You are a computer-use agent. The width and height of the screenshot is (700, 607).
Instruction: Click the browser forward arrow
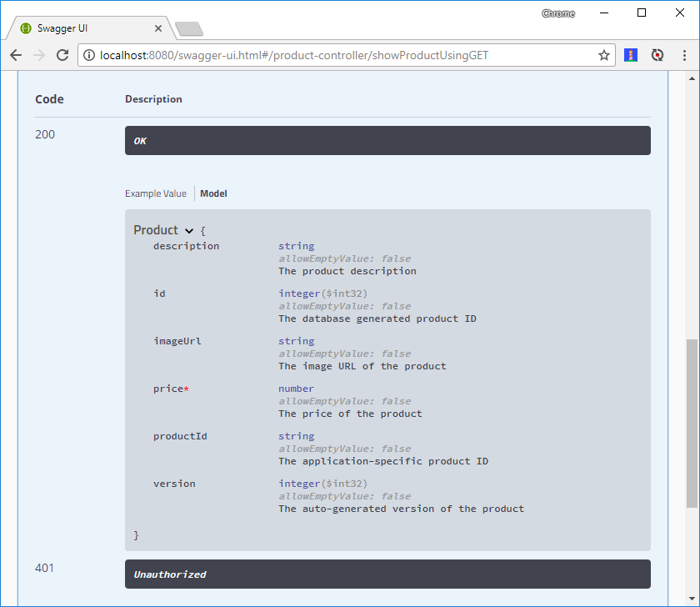(39, 55)
